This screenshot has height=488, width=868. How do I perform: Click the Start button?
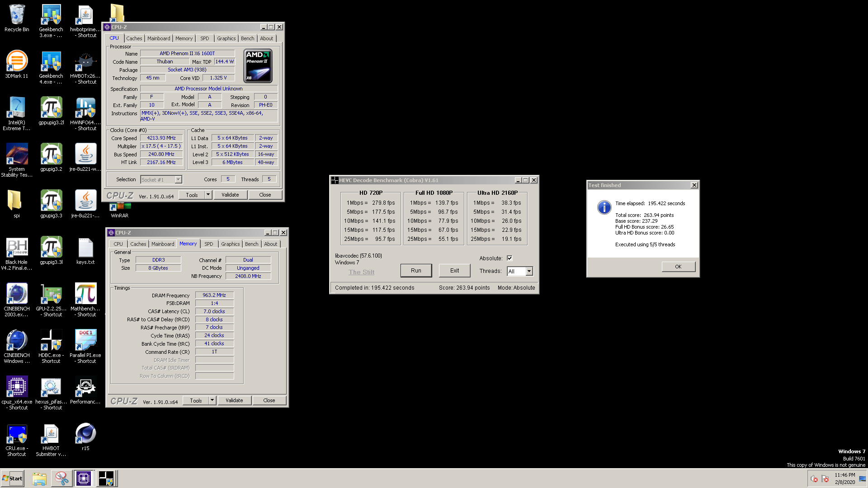[12, 478]
